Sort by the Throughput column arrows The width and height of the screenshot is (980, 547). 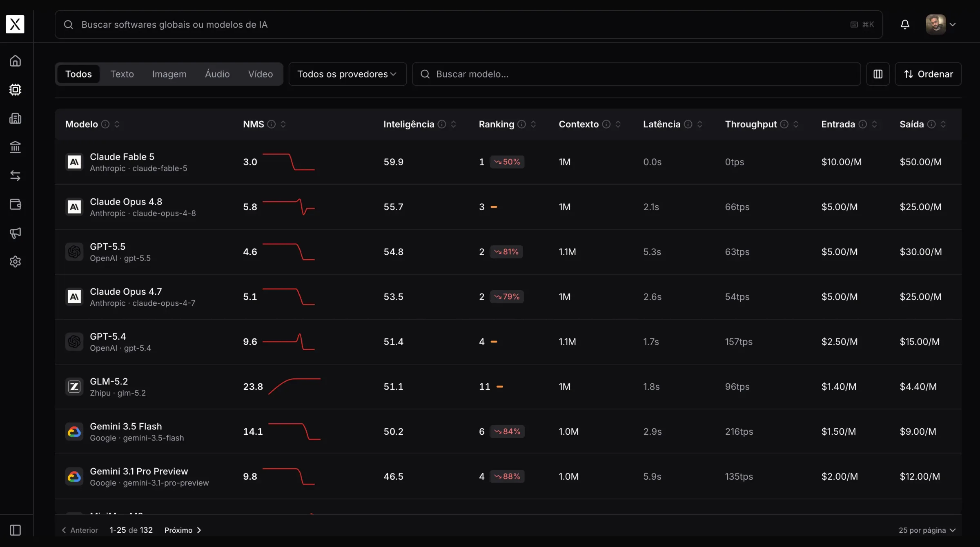(x=796, y=124)
